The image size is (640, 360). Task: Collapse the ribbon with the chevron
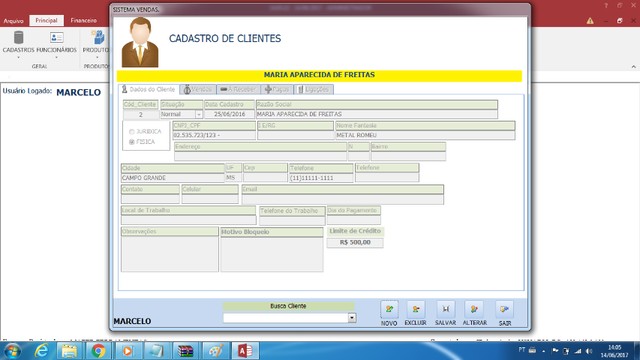[x=633, y=67]
